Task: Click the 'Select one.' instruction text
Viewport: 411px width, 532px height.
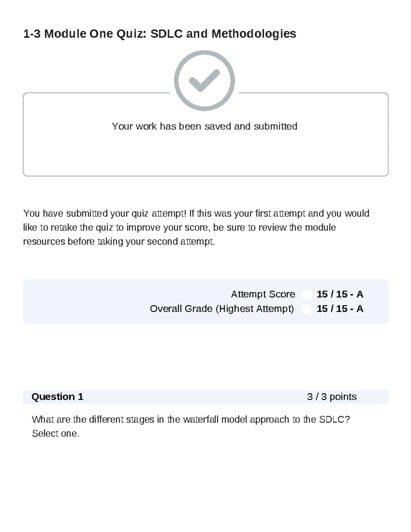Action: pyautogui.click(x=55, y=434)
